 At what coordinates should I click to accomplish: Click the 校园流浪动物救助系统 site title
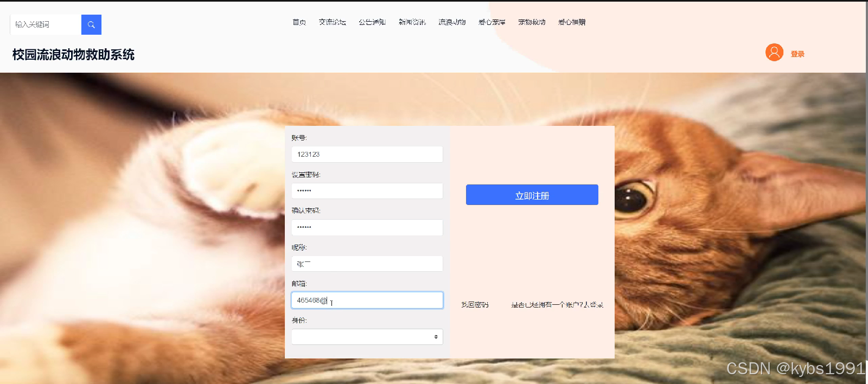click(x=73, y=55)
